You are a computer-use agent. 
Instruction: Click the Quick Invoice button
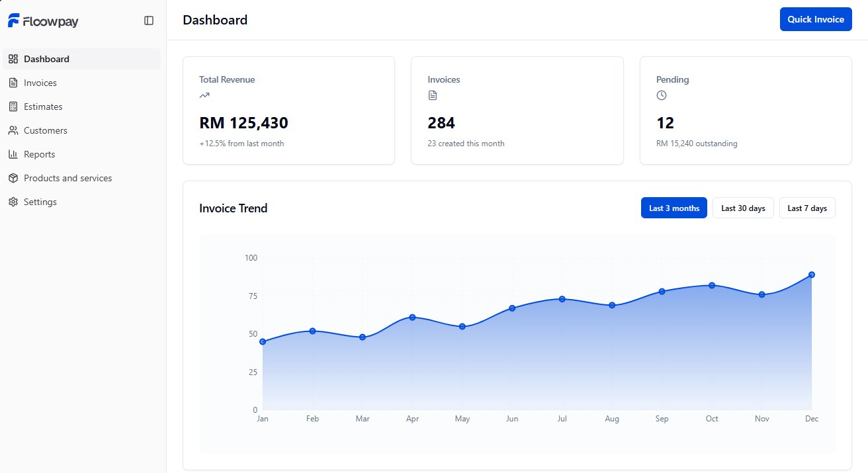coord(816,19)
